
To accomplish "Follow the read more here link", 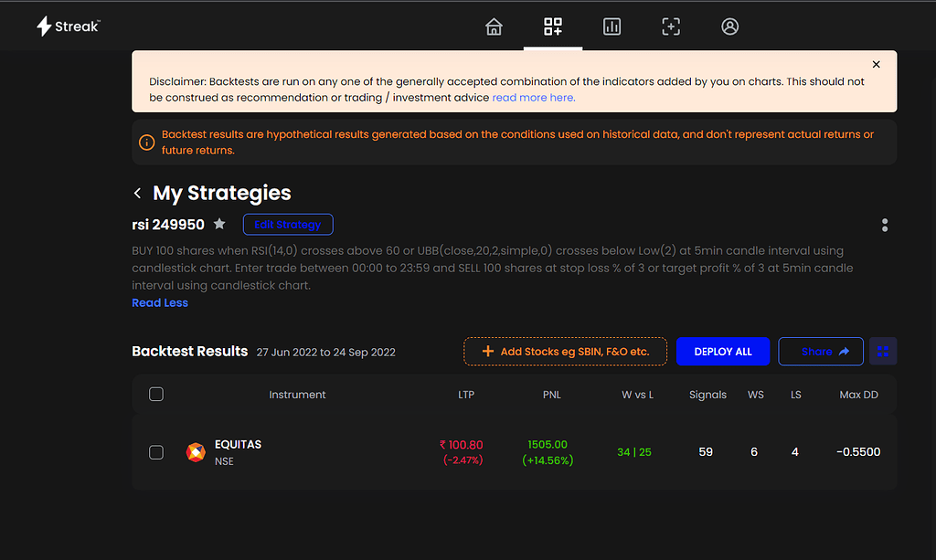I will [x=533, y=98].
